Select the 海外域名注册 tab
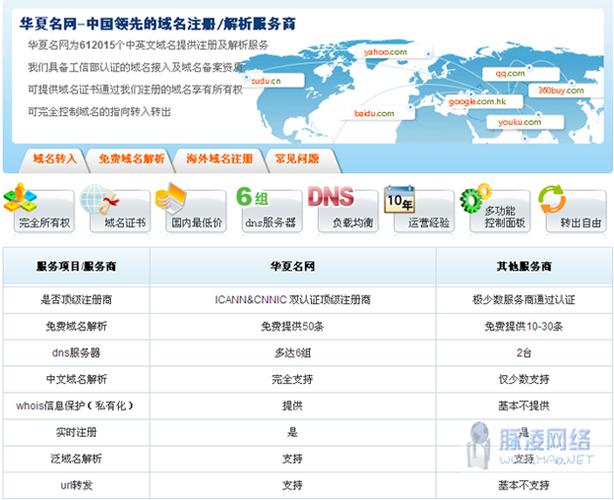 pyautogui.click(x=219, y=159)
